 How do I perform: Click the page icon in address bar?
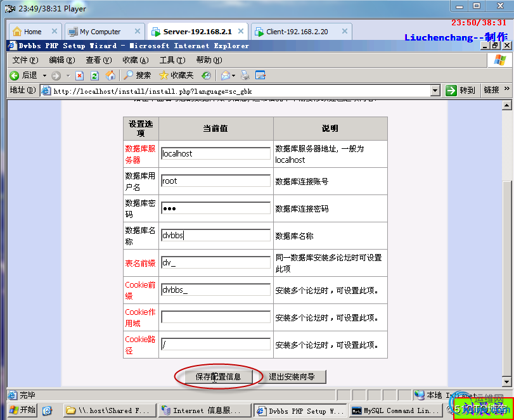coord(46,91)
